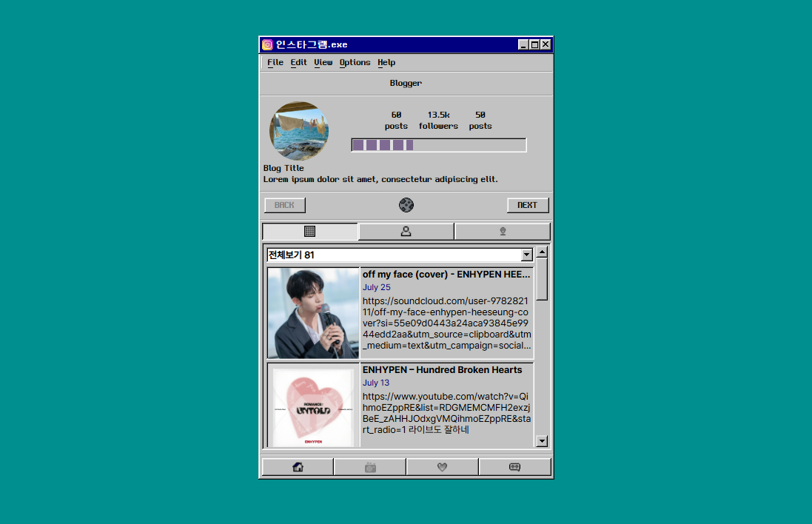The width and height of the screenshot is (812, 524).
Task: Click the July 25 date
Action: tap(377, 287)
